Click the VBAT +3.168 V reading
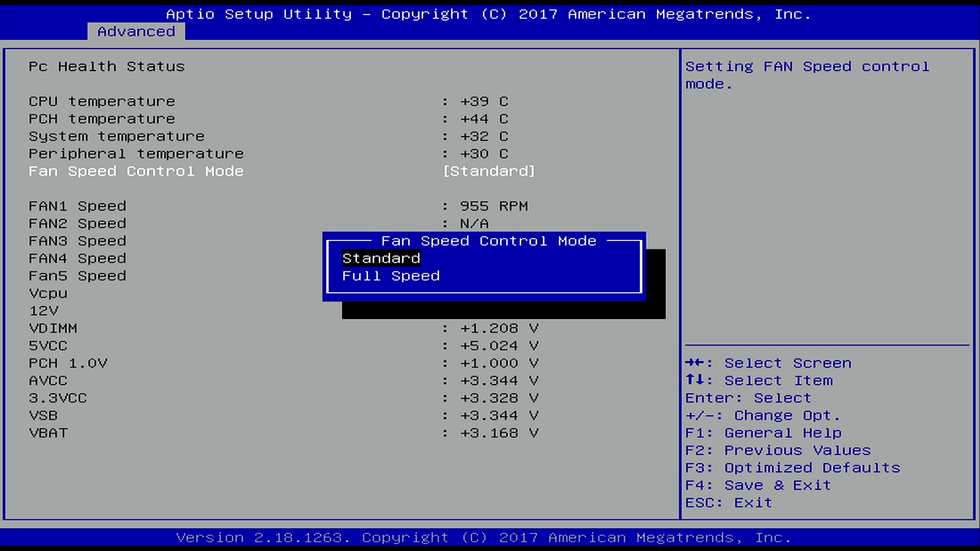The width and height of the screenshot is (980, 551). pyautogui.click(x=499, y=433)
